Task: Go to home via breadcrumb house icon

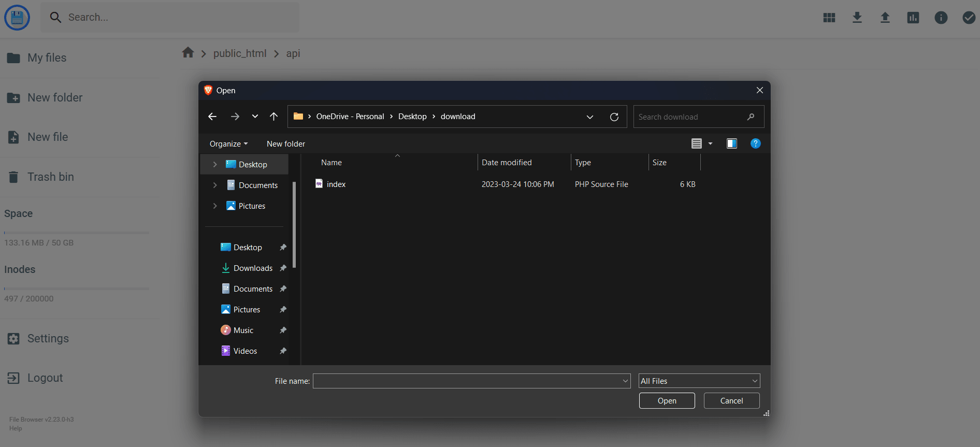Action: 188,52
